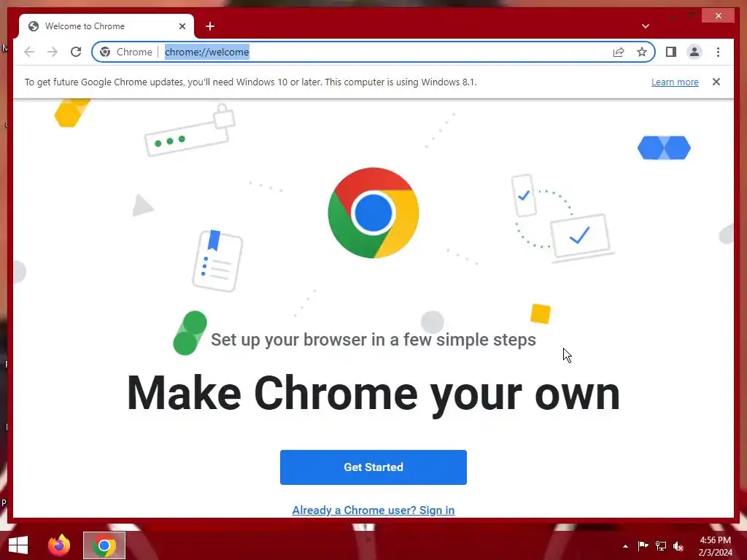Image resolution: width=747 pixels, height=560 pixels.
Task: Click the forward navigation arrow
Action: click(x=53, y=52)
